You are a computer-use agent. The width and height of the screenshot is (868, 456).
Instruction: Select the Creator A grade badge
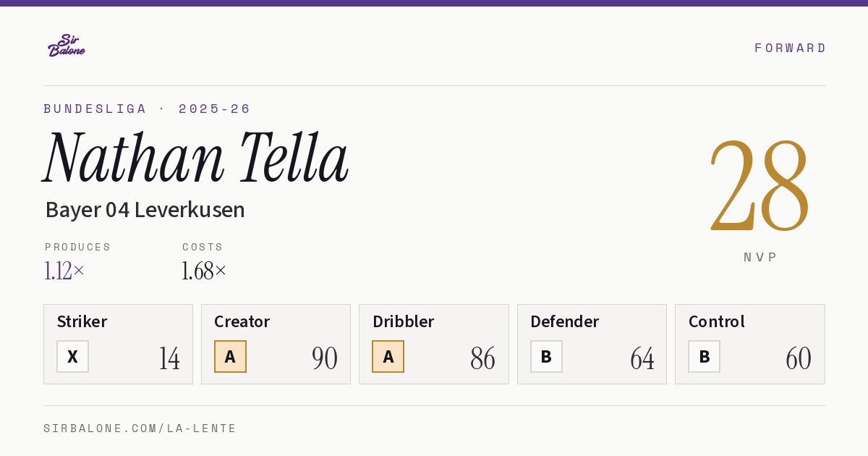tap(230, 356)
